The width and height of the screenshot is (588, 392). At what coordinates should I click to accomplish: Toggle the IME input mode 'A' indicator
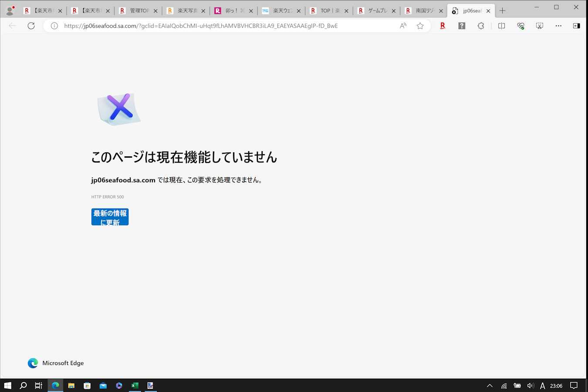(x=542, y=385)
